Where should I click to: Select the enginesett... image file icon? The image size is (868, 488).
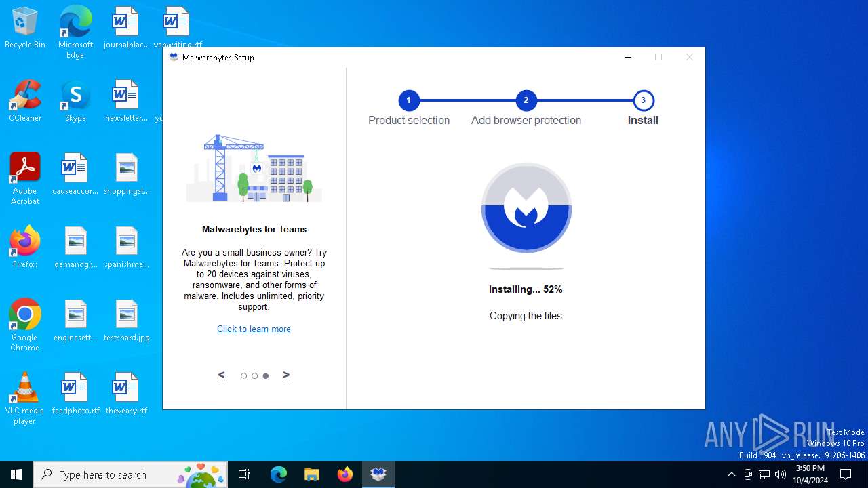tap(75, 321)
